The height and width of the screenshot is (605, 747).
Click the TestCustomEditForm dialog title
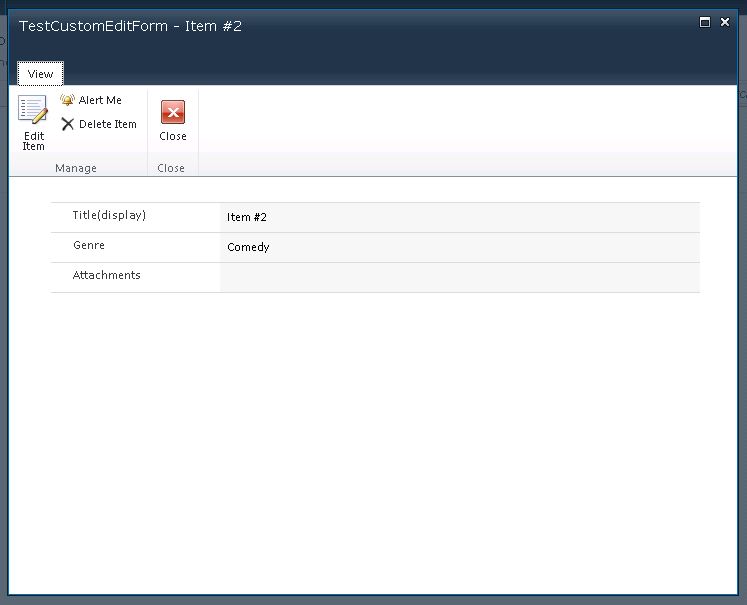coord(130,26)
